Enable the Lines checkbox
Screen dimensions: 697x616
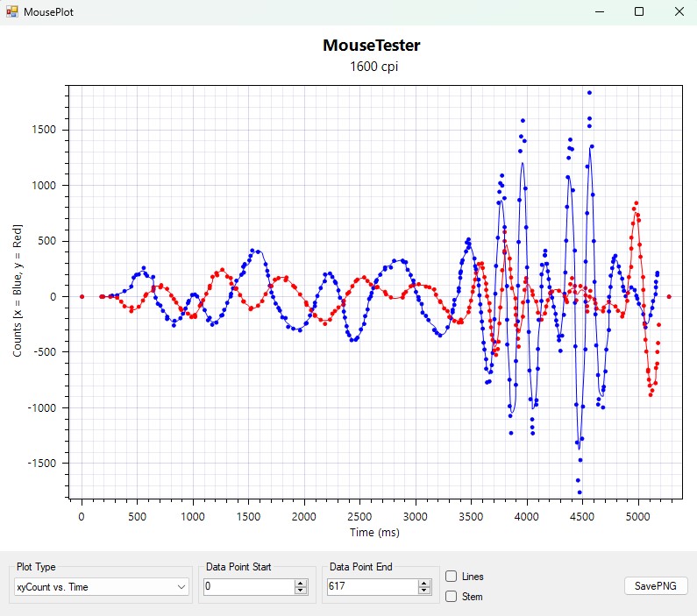(x=451, y=577)
